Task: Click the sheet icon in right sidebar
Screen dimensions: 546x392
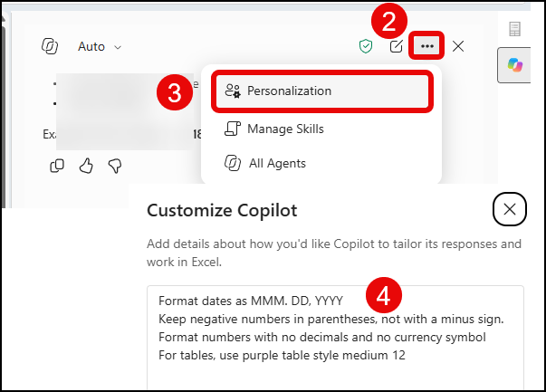Action: [514, 29]
